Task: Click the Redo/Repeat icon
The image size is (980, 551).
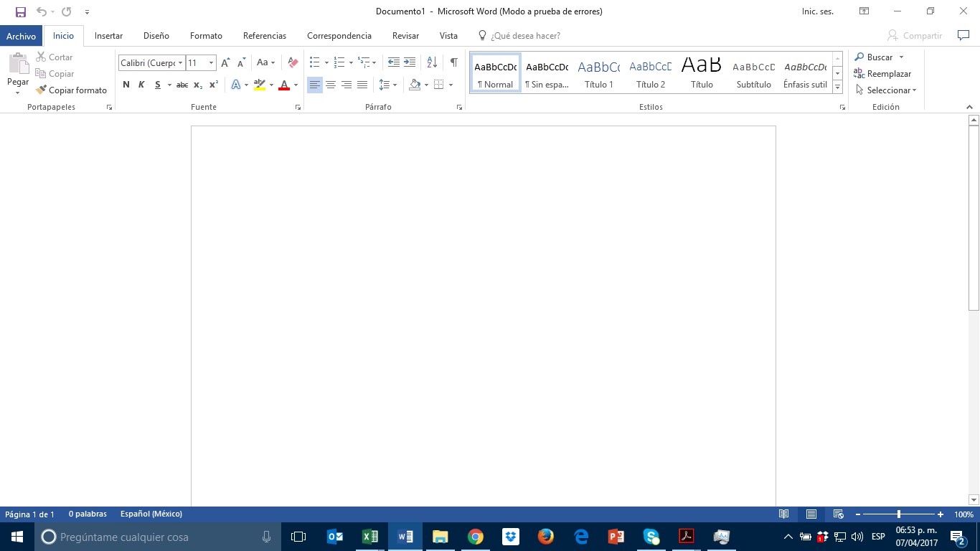Action: coord(67,11)
